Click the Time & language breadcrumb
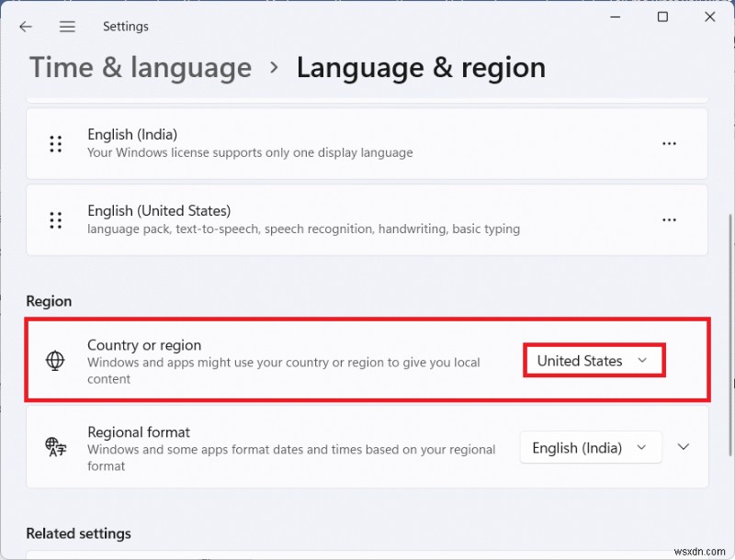The width and height of the screenshot is (735, 560). tap(140, 67)
